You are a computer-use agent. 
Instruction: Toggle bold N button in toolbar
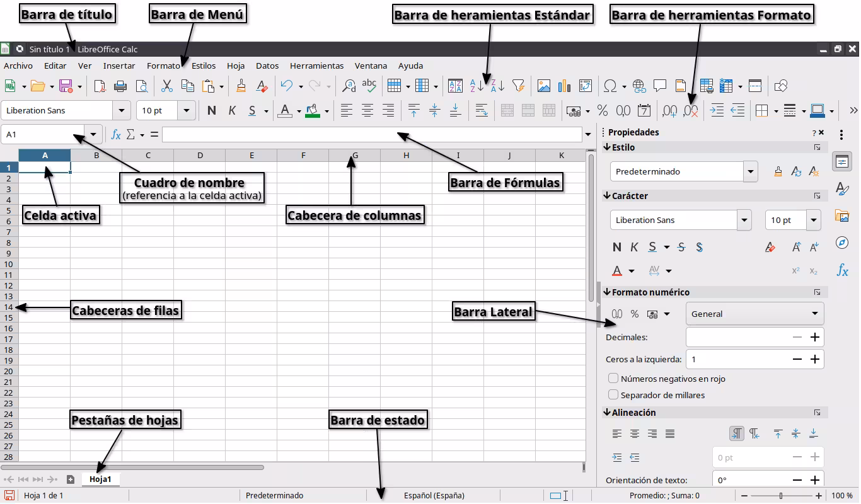(212, 111)
